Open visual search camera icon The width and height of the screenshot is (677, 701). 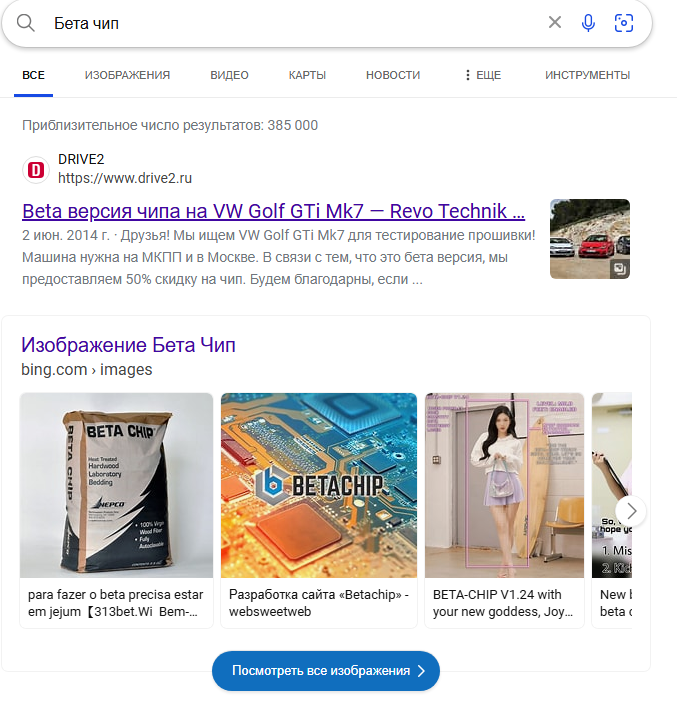[x=623, y=23]
